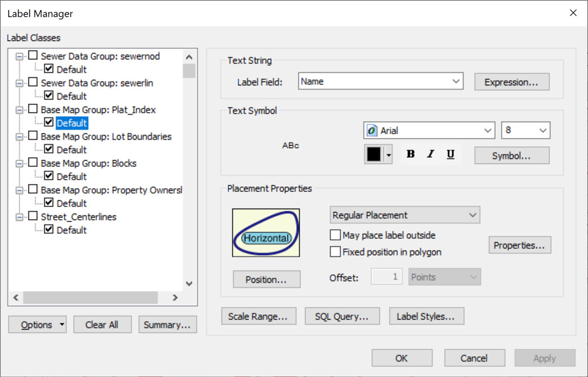
Task: Open the SQL Query dialog
Action: click(x=342, y=317)
